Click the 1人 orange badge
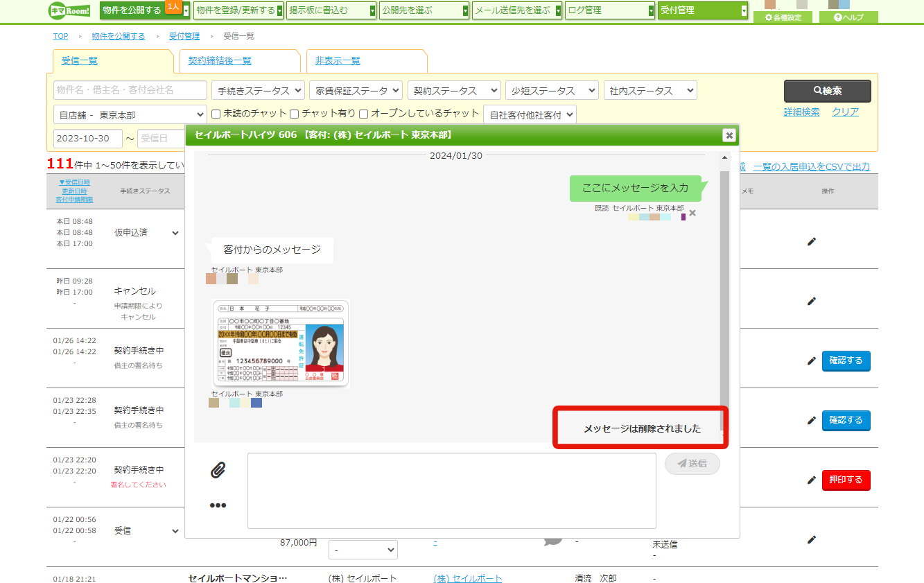The width and height of the screenshot is (924, 583). [x=173, y=7]
